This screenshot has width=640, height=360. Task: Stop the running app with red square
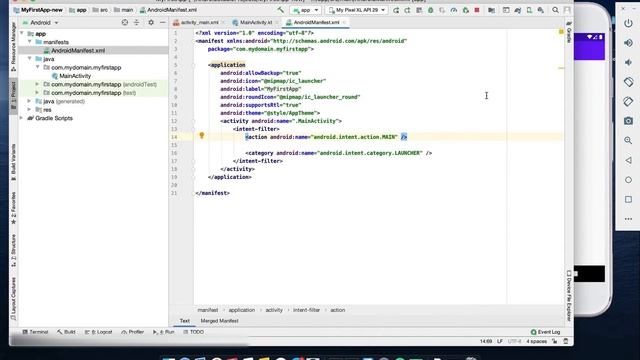(x=477, y=10)
